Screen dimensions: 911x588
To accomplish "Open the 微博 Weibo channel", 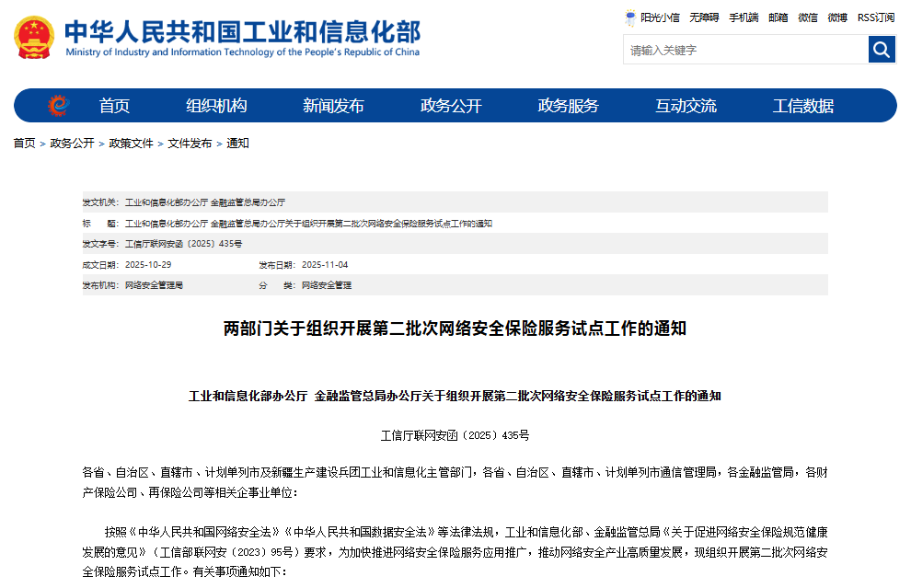I will click(x=837, y=17).
